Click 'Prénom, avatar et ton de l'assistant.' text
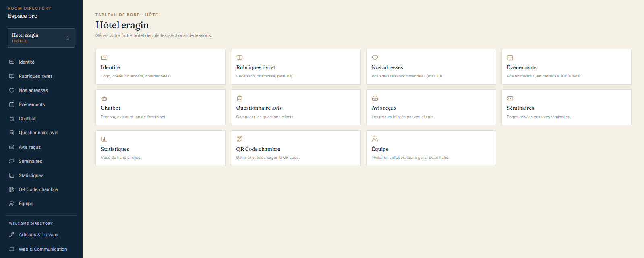 (133, 117)
